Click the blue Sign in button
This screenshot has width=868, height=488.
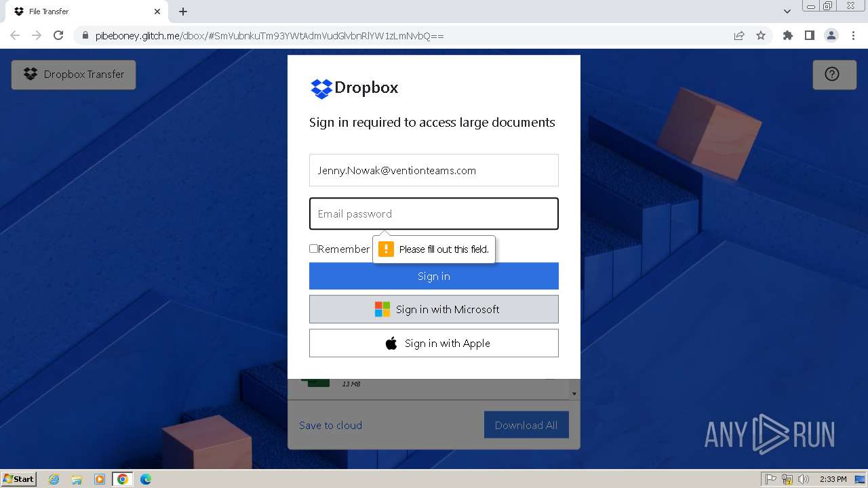pos(434,276)
